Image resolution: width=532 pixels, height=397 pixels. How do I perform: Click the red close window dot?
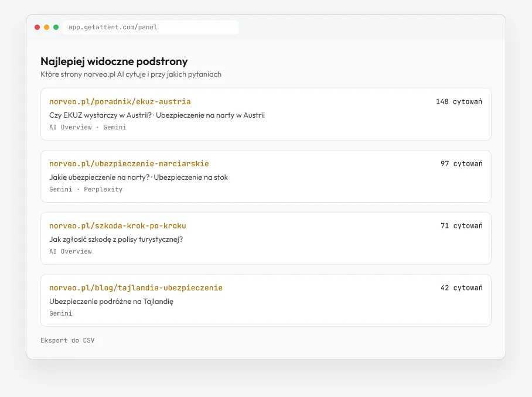(x=37, y=27)
